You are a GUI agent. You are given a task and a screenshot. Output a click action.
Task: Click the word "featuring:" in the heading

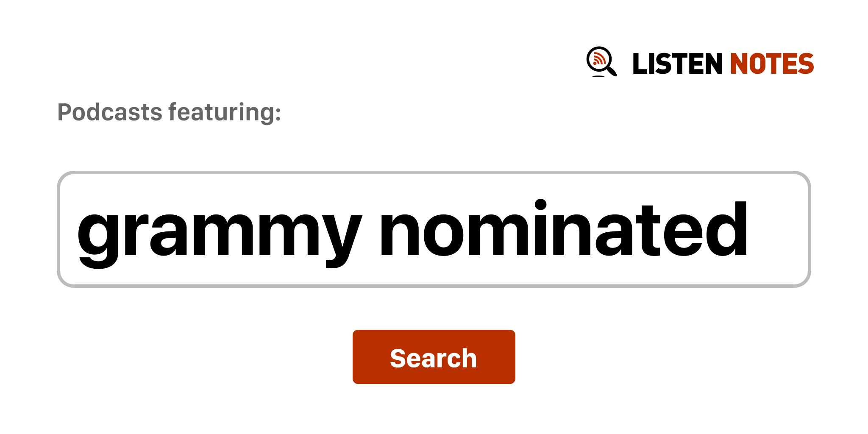225,112
